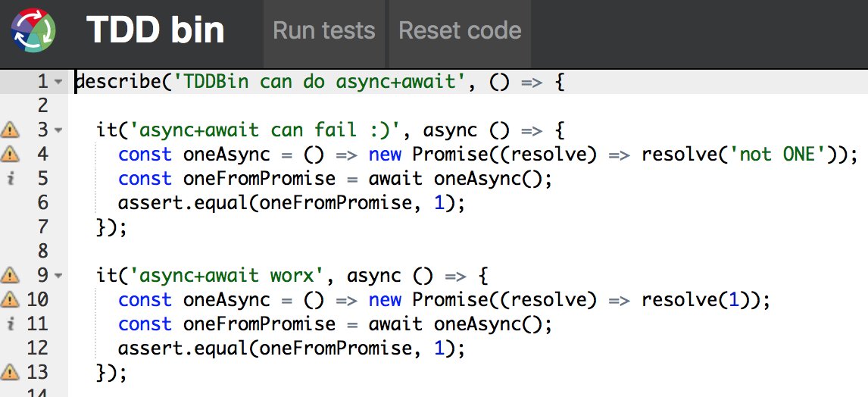Select line number 8 in the gutter
The width and height of the screenshot is (868, 397).
tap(43, 251)
